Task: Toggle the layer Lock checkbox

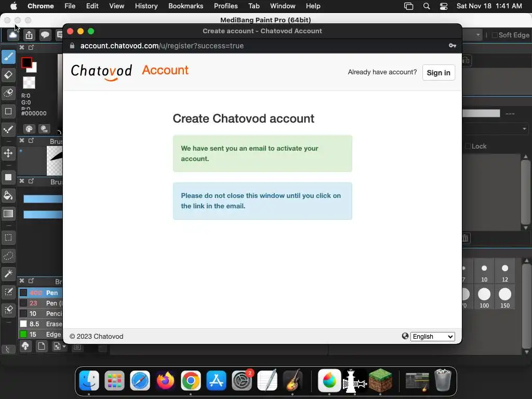Action: (x=468, y=146)
